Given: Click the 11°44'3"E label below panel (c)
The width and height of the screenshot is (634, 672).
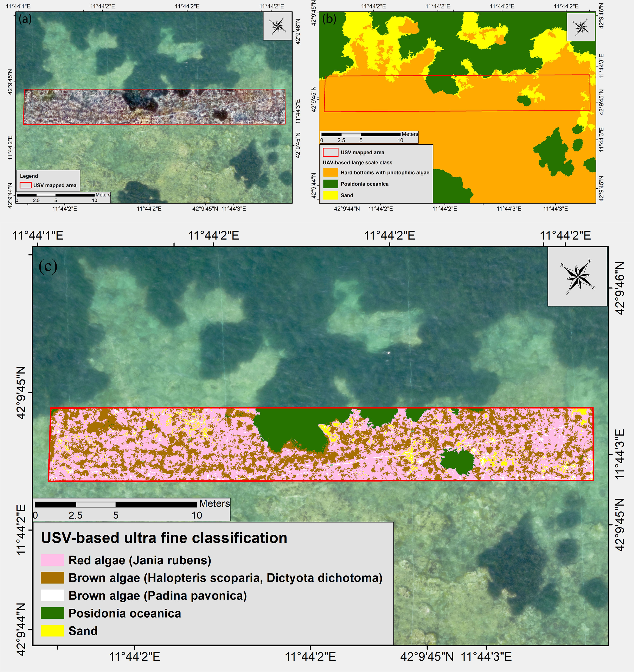Looking at the screenshot, I should [x=486, y=657].
